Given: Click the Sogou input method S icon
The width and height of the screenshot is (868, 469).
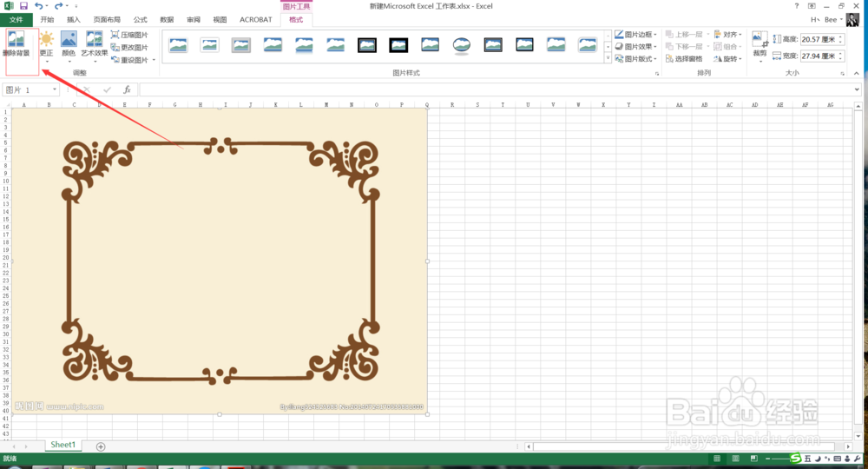Looking at the screenshot, I should coord(795,458).
